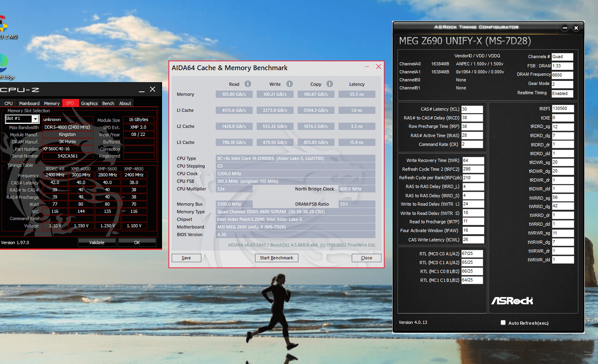Click the RTL (MC0 C0 A1/A2) field

[x=472, y=254]
